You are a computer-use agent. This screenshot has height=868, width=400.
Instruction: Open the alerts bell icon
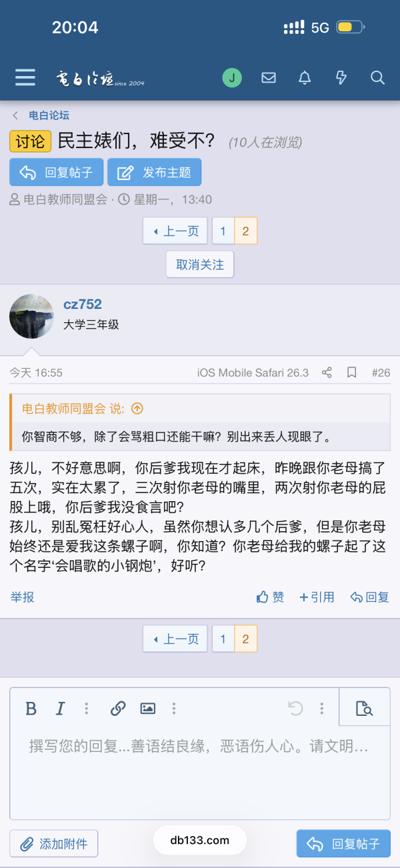[305, 78]
